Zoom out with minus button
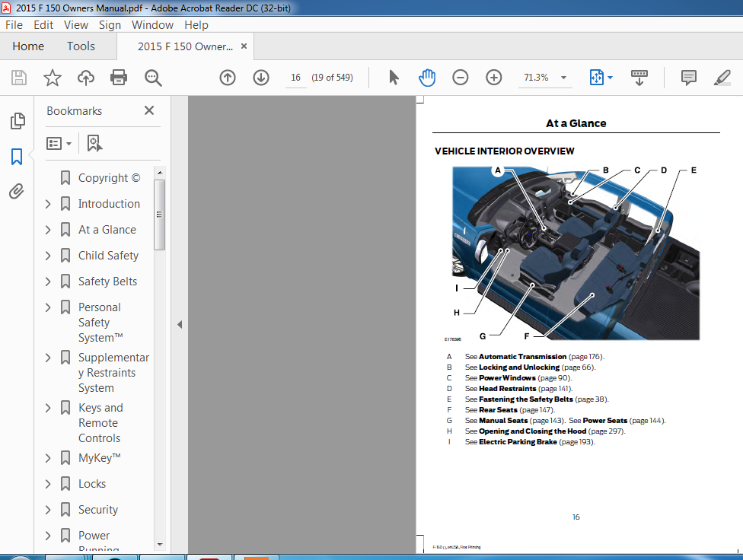743x560 pixels. (460, 77)
